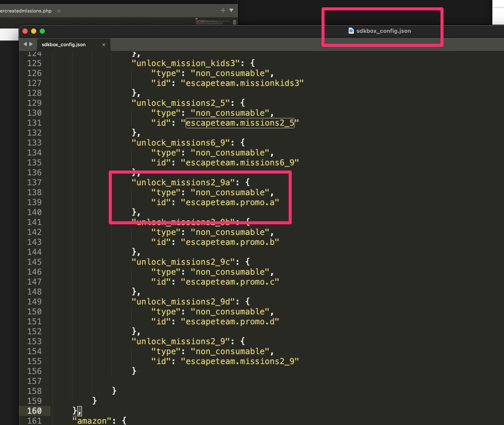The image size is (504, 425).
Task: Click the red close window button
Action: coord(25,31)
